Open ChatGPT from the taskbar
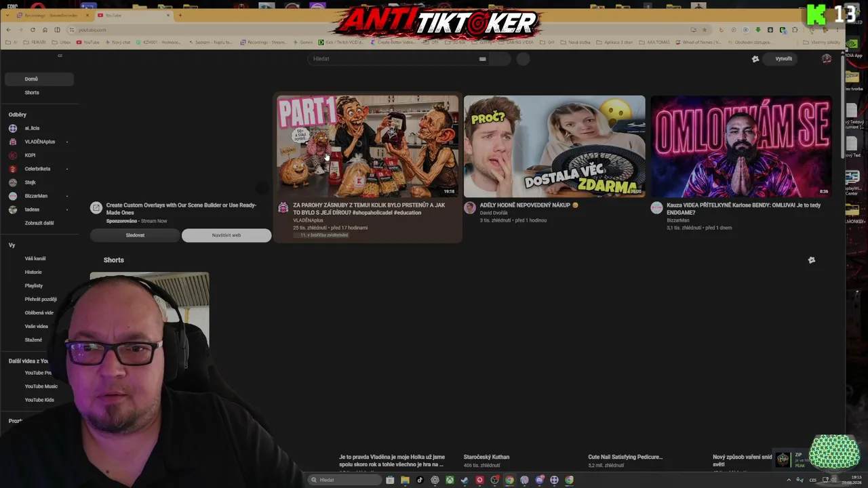The width and height of the screenshot is (868, 488). (435, 480)
